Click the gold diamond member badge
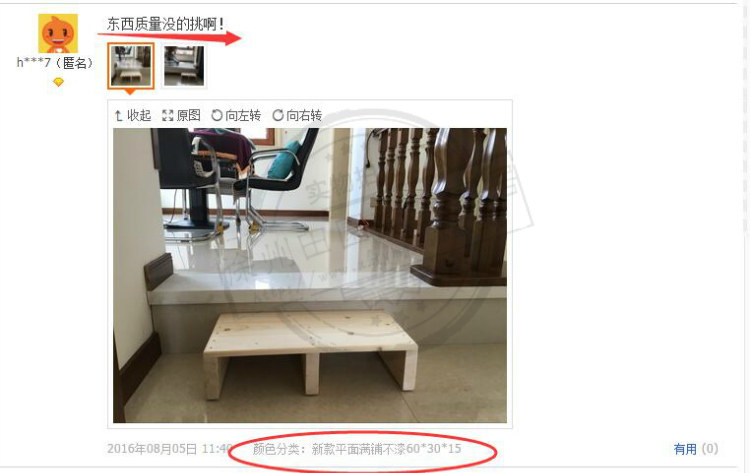This screenshot has height=473, width=750. click(x=58, y=83)
